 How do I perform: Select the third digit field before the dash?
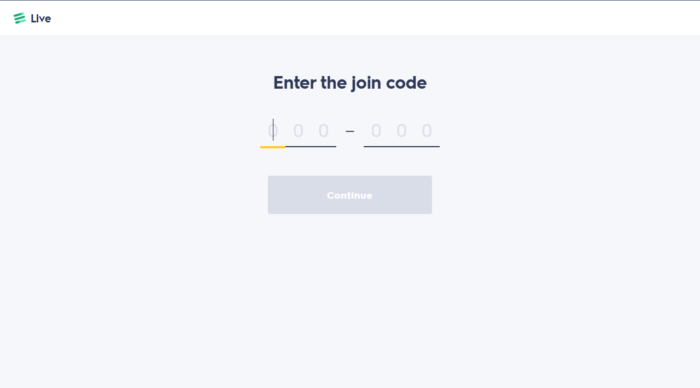[324, 131]
